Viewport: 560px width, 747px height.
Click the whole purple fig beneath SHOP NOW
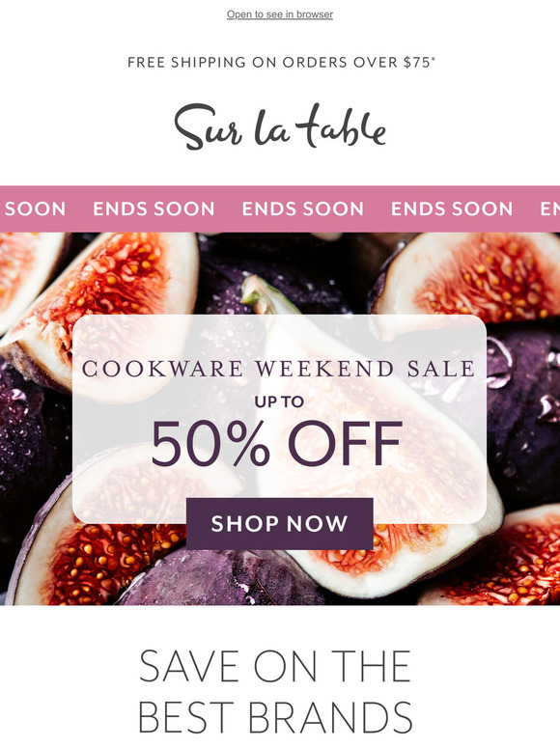[x=224, y=577]
